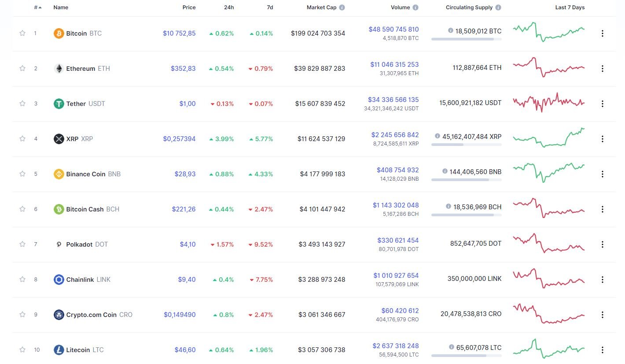Click the Litecoin logo icon
This screenshot has height=364, width=625.
point(59,350)
